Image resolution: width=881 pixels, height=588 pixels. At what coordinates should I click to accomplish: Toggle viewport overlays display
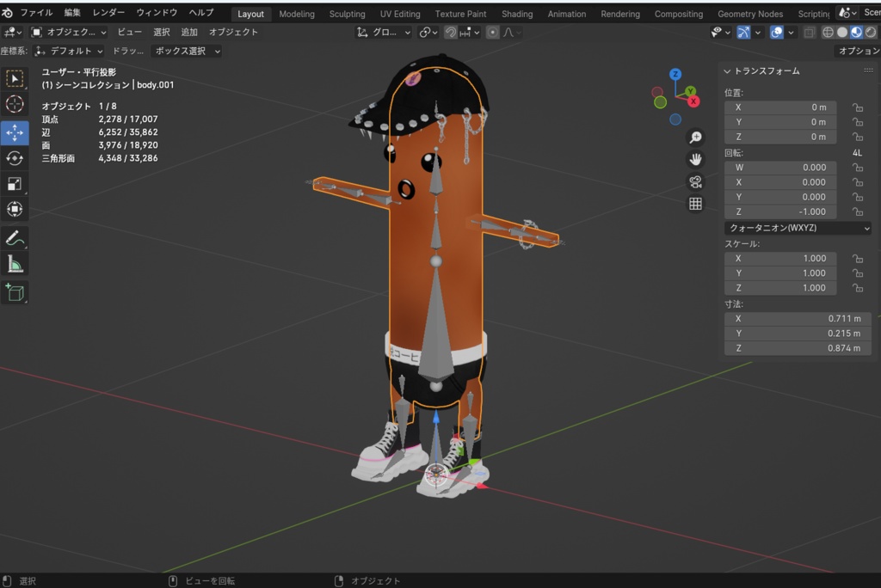(777, 33)
